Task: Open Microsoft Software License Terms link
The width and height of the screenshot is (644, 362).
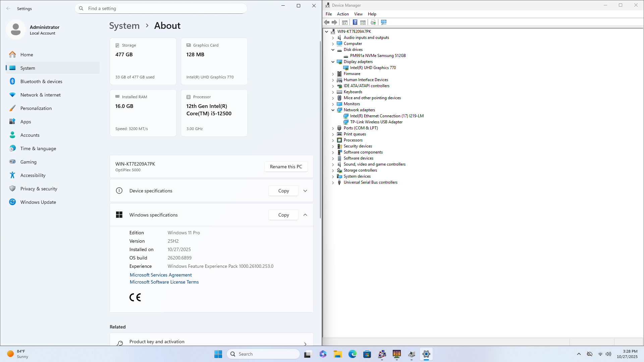Action: tap(164, 282)
